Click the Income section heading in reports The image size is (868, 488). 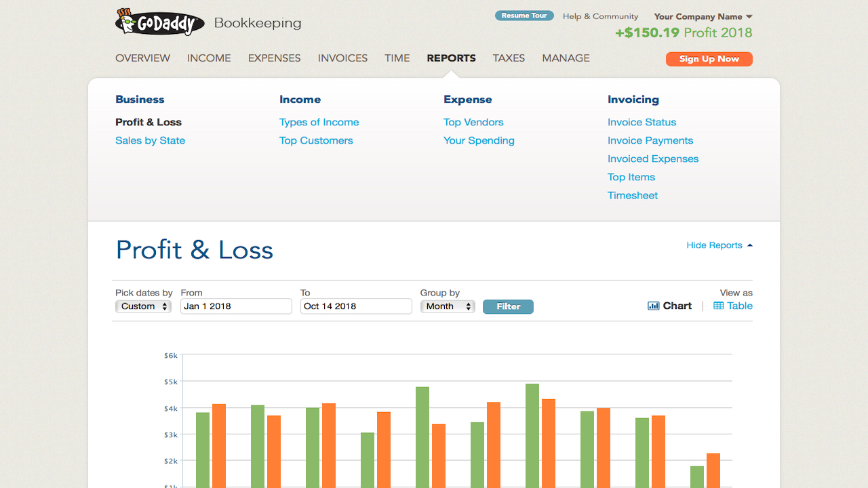(x=300, y=99)
